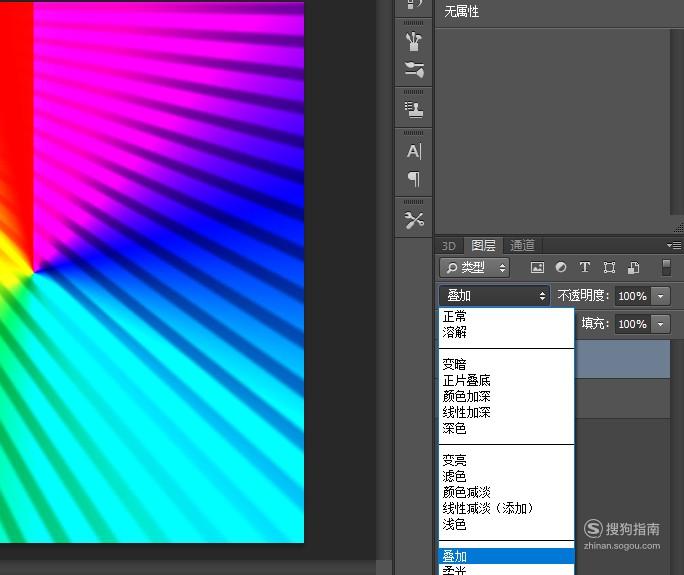This screenshot has height=575, width=684.
Task: Switch to the 3D tab
Action: 448,246
